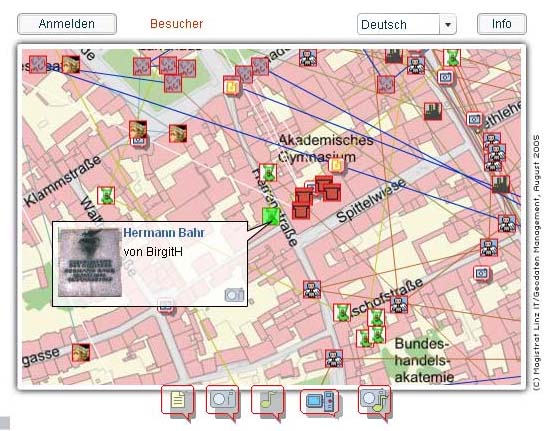The height and width of the screenshot is (431, 551).
Task: Click angel marker left of Bundeshandelsakademie
Action: pyautogui.click(x=333, y=358)
